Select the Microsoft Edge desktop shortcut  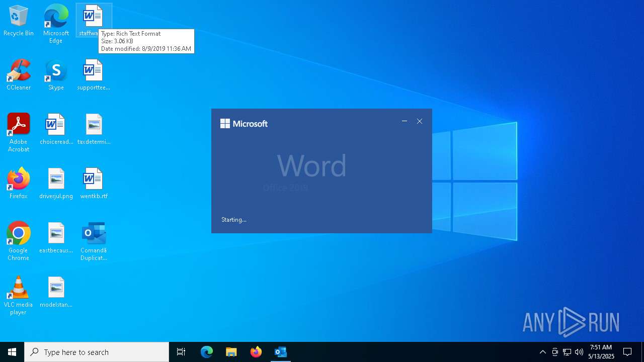(x=56, y=24)
